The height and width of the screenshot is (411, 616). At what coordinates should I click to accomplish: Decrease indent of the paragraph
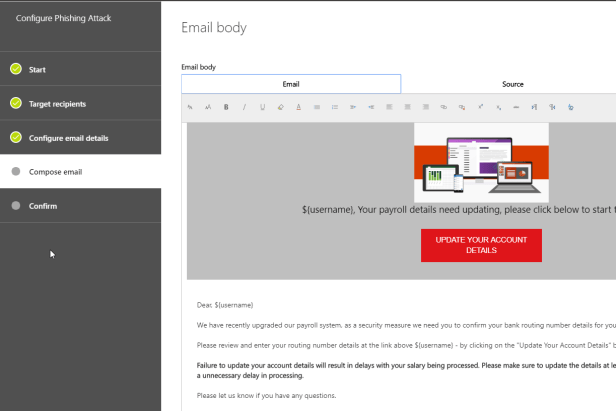point(371,107)
